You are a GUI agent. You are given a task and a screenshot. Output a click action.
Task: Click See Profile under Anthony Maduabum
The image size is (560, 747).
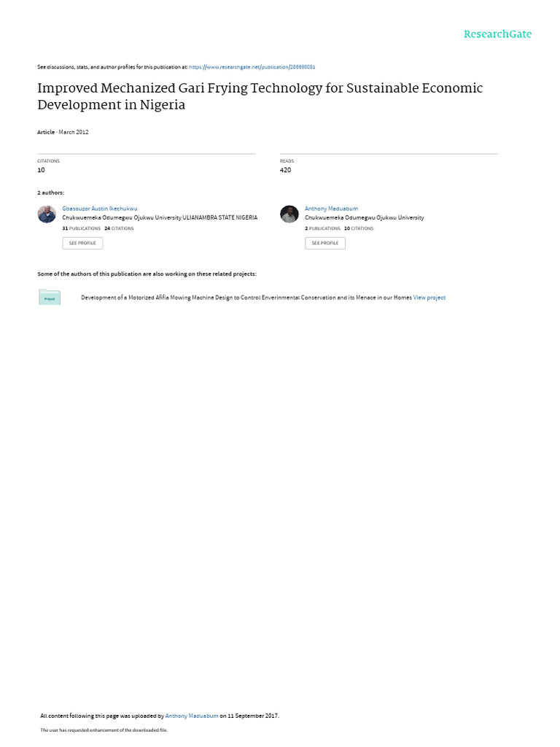point(324,243)
